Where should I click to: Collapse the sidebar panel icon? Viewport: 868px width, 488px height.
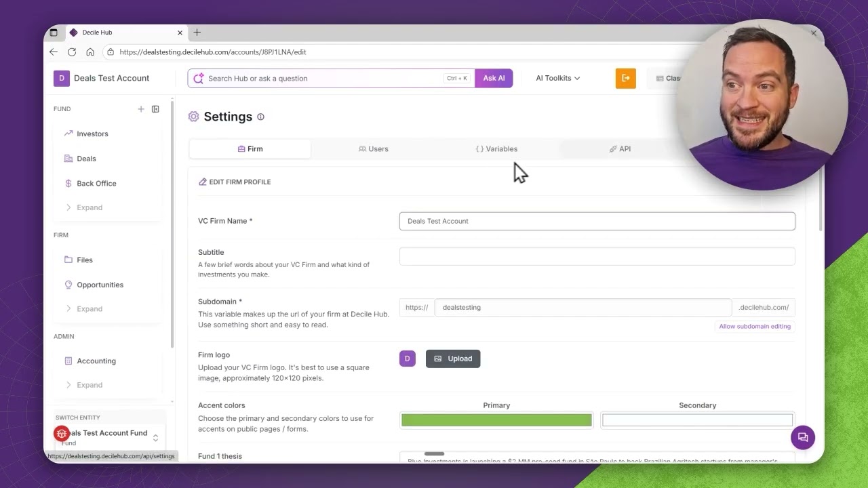pyautogui.click(x=155, y=108)
